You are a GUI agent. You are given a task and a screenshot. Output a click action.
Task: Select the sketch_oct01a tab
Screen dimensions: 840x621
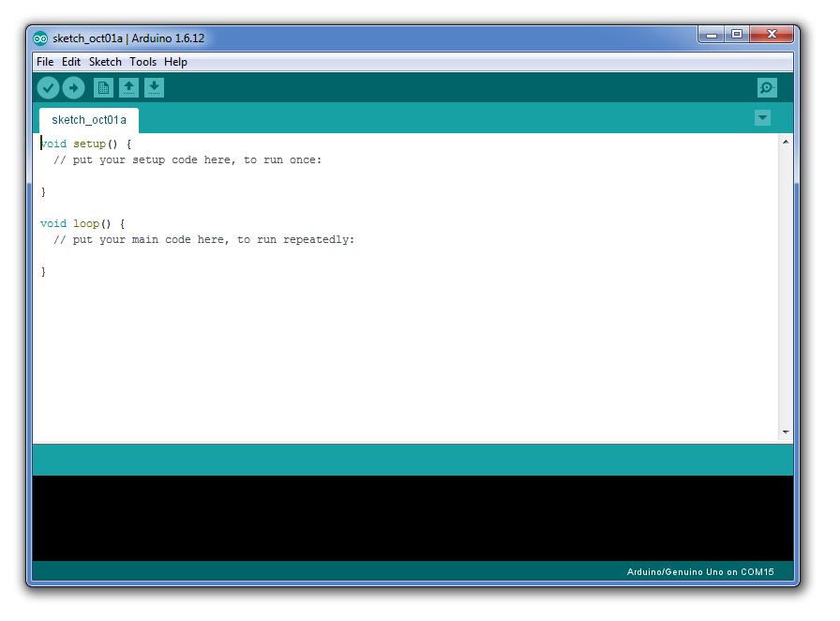click(89, 120)
